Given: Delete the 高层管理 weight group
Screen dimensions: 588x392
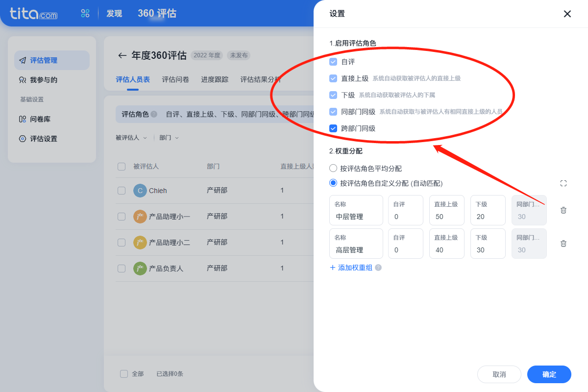Looking at the screenshot, I should [x=563, y=244].
